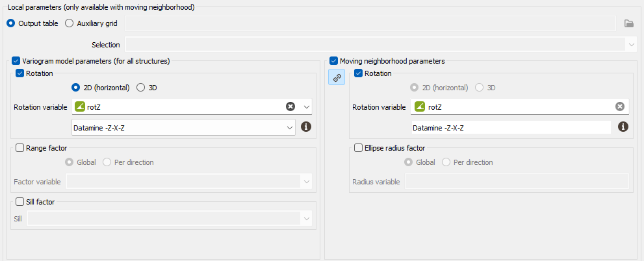The image size is (644, 261).
Task: Open folder browse icon for auxiliary grid
Action: [x=629, y=23]
